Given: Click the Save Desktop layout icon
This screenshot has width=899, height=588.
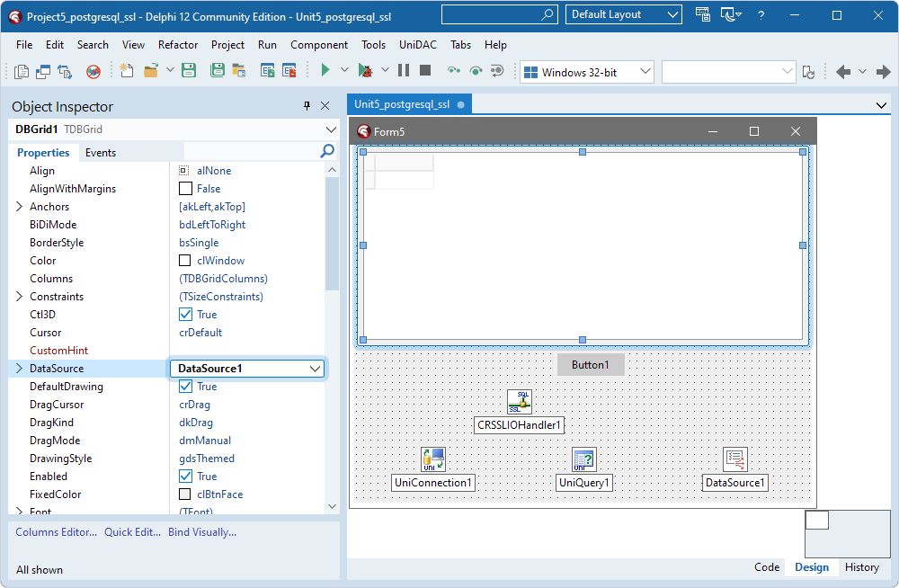Looking at the screenshot, I should point(702,15).
